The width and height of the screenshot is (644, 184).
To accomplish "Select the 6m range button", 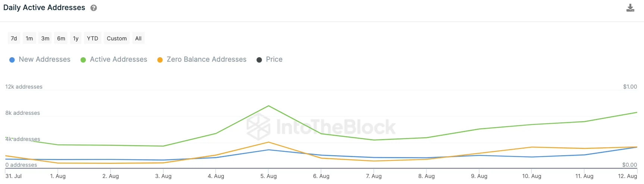I will [61, 39].
